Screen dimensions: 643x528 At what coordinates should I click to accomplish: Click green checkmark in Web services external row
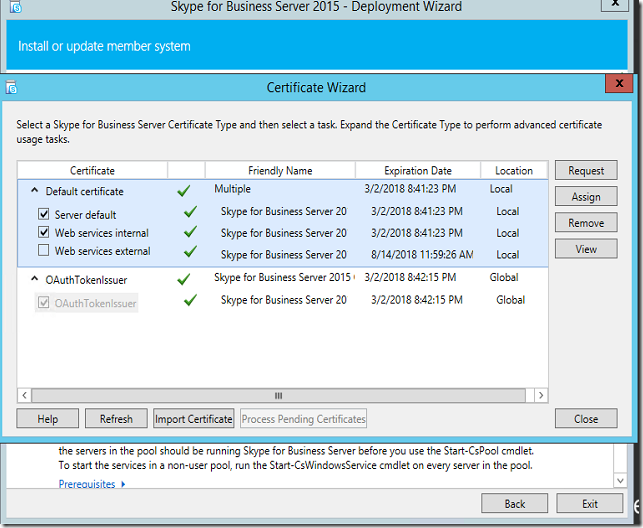coord(190,251)
